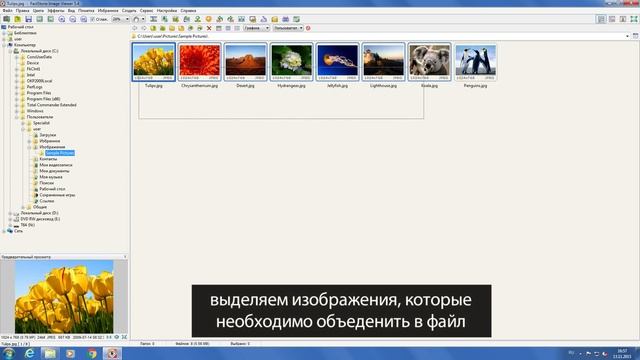Click the Back arrow in browser toolbar
This screenshot has height=360, width=640.
[134, 28]
